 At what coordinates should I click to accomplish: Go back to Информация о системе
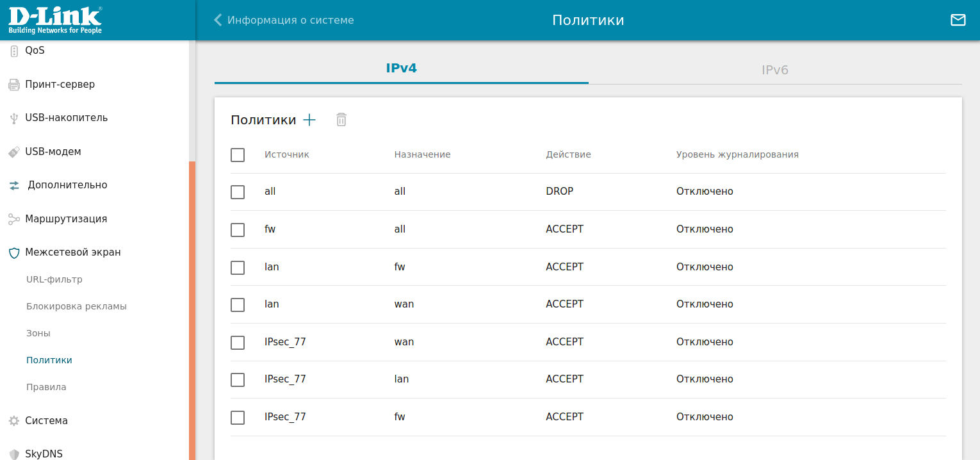[284, 21]
